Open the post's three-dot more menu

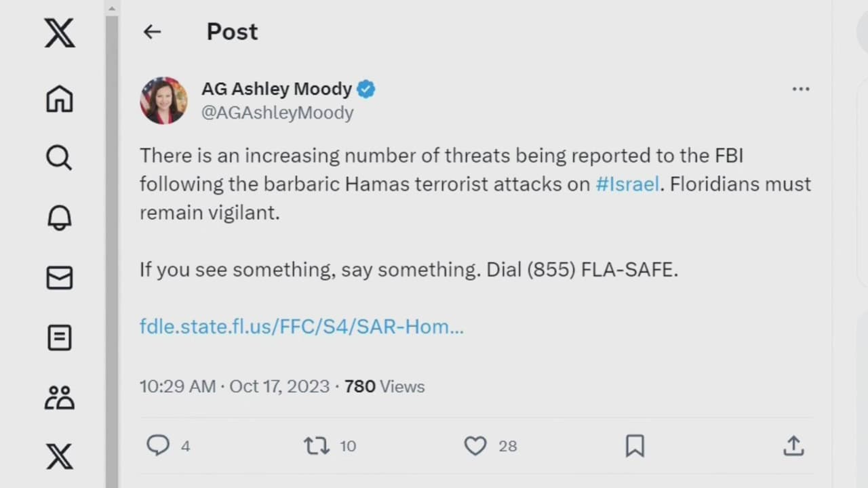coord(801,89)
